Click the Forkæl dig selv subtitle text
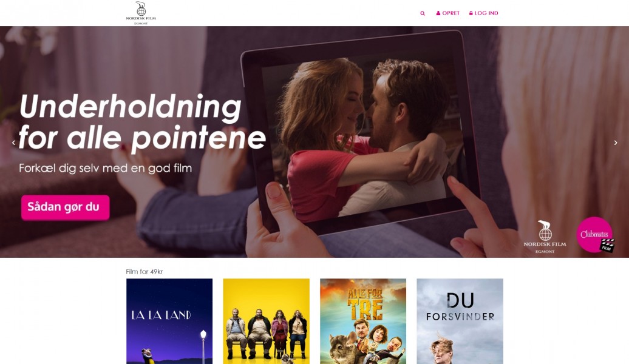 point(105,168)
